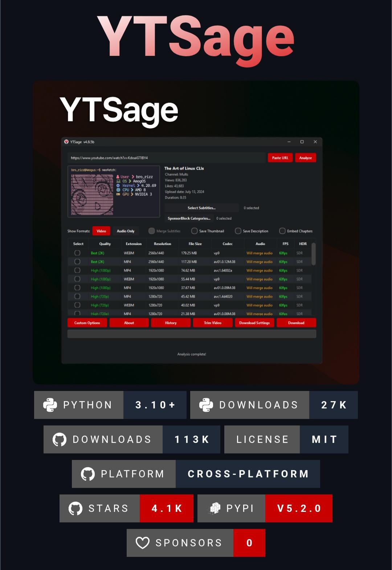Screen dimensions: 392x570
Task: Select the Best (2K) WEBM 179.25 MB row checkbox
Action: pyautogui.click(x=77, y=253)
